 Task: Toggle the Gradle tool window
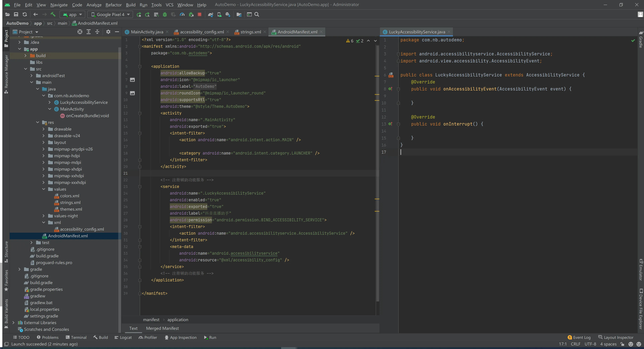(641, 39)
